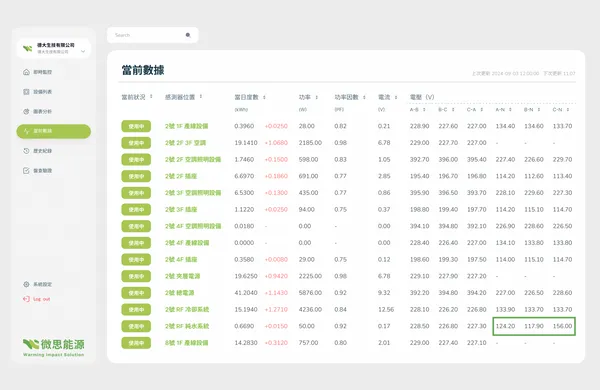Open sensor link 8號 1F 產線設備

186,343
